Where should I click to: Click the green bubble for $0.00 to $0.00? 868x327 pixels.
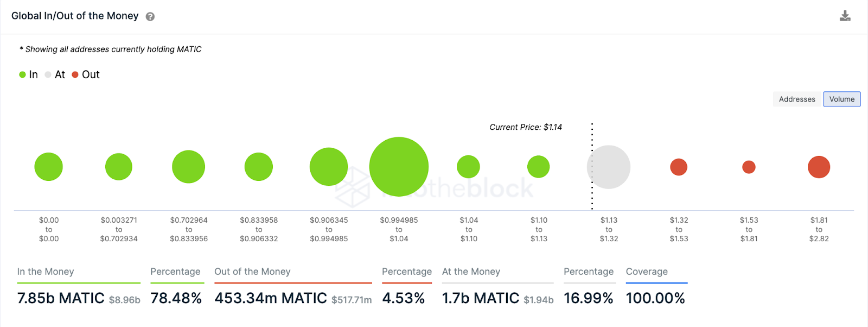49,167
